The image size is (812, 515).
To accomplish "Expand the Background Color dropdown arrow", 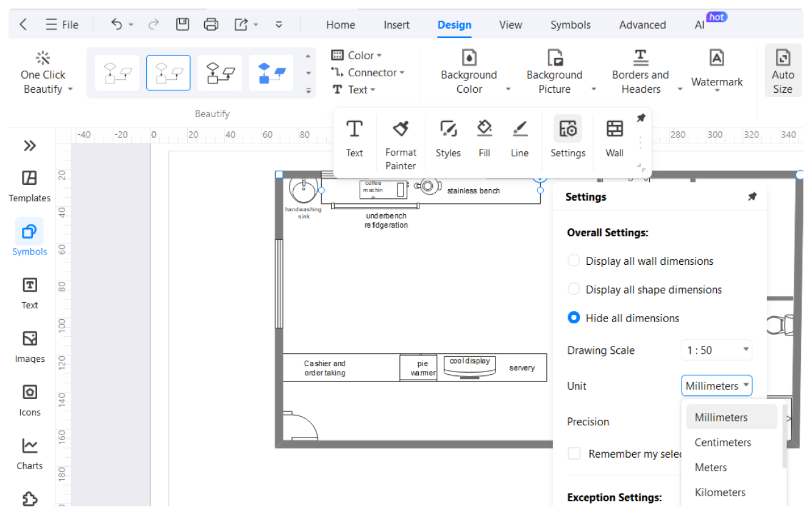I will click(508, 89).
